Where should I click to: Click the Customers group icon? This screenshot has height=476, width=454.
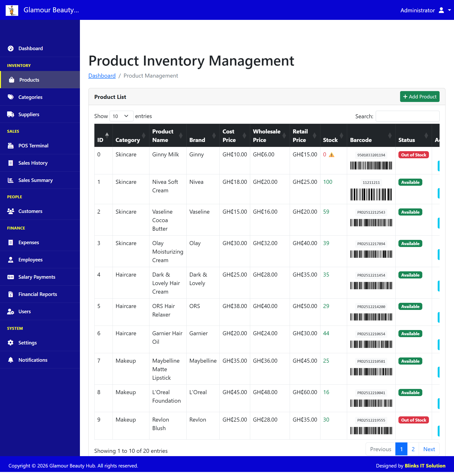[x=11, y=211]
